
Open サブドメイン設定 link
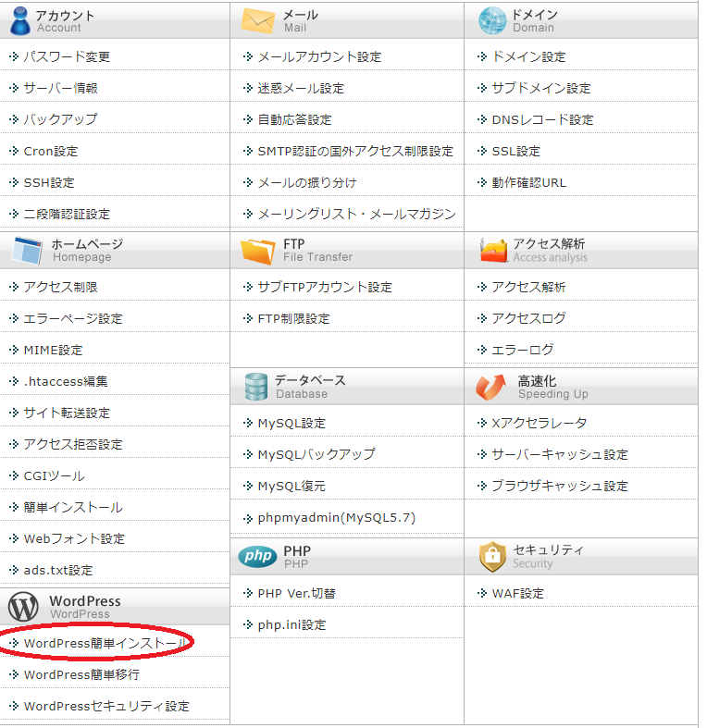point(541,88)
